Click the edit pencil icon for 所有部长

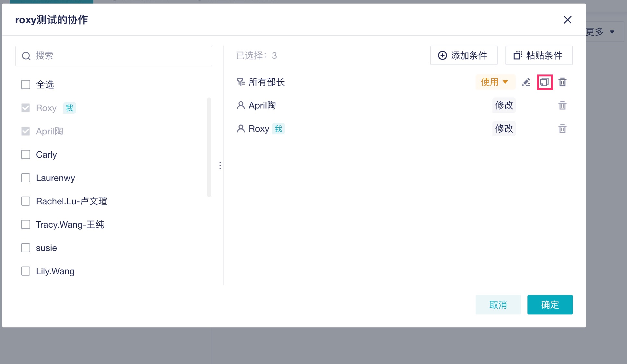point(526,82)
